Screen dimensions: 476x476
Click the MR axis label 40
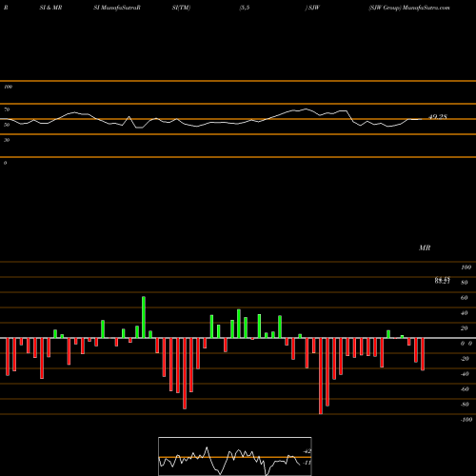coord(465,313)
